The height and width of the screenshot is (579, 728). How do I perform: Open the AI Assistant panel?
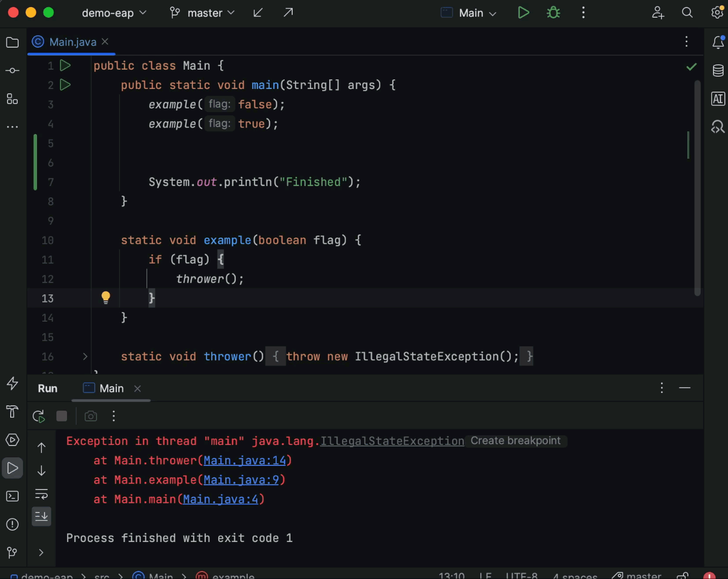tap(718, 99)
